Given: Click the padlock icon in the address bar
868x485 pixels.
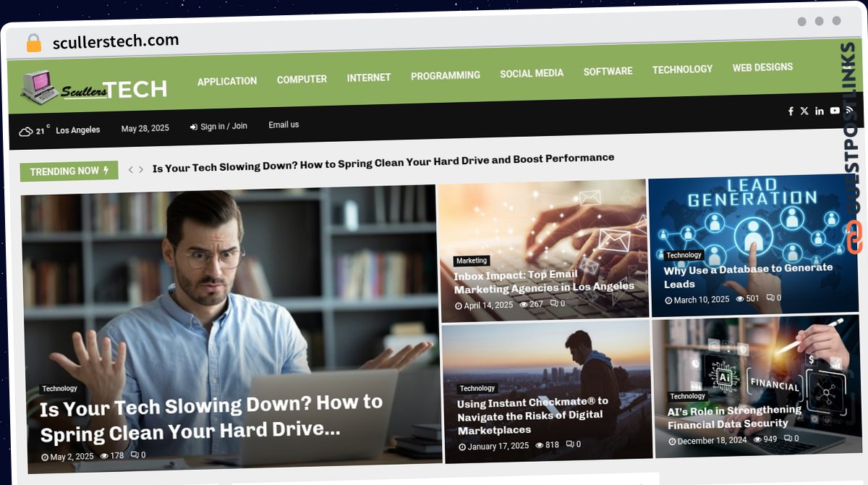Looking at the screenshot, I should 33,43.
